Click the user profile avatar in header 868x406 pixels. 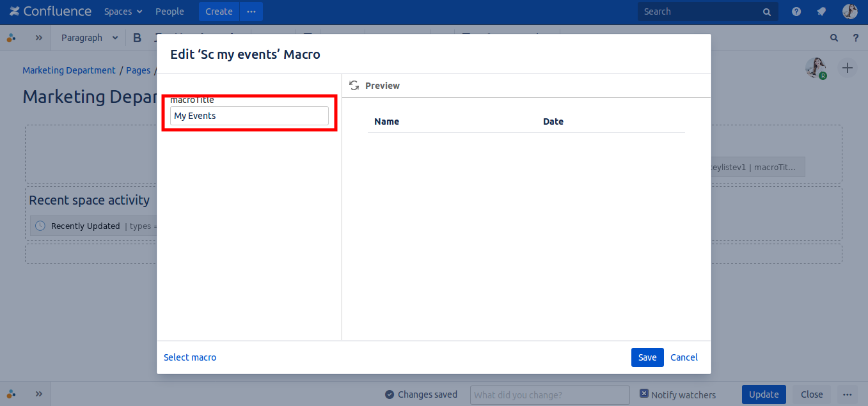click(x=849, y=12)
